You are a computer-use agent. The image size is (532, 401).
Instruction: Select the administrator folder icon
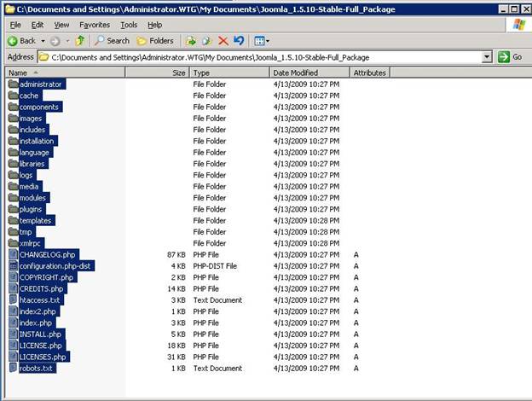(14, 84)
